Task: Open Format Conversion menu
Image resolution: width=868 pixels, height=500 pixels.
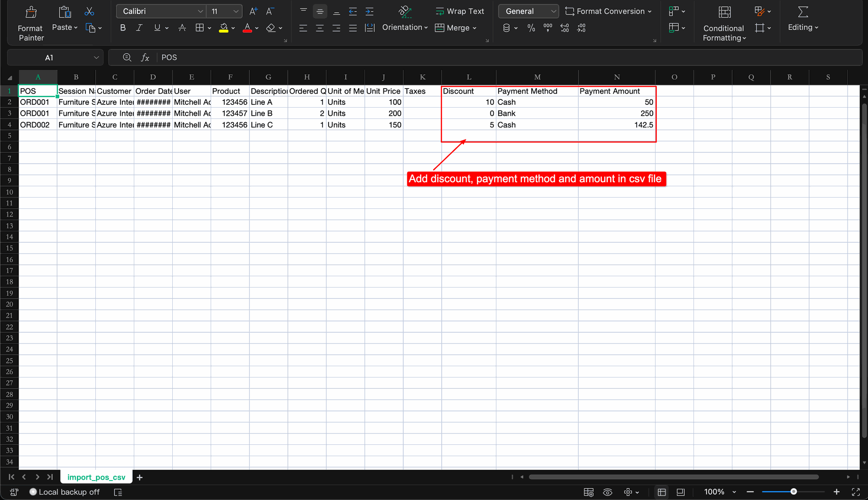Action: pyautogui.click(x=609, y=11)
